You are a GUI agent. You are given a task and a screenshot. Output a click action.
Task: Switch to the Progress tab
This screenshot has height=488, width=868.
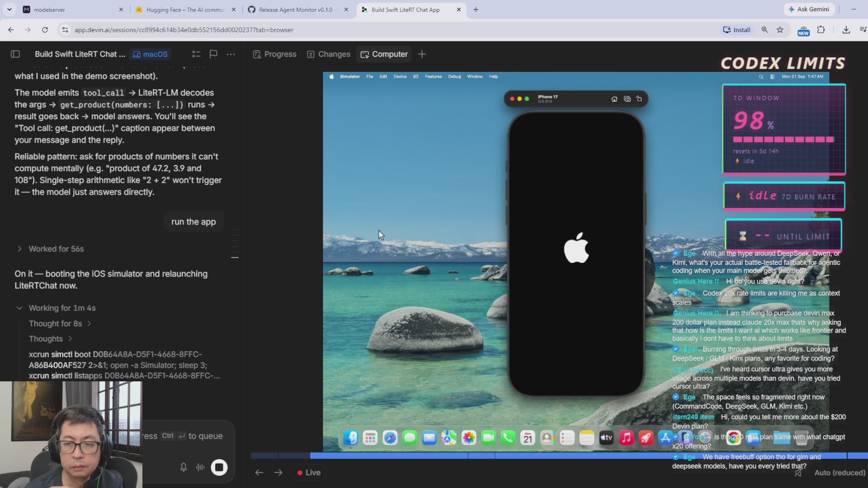(x=274, y=54)
